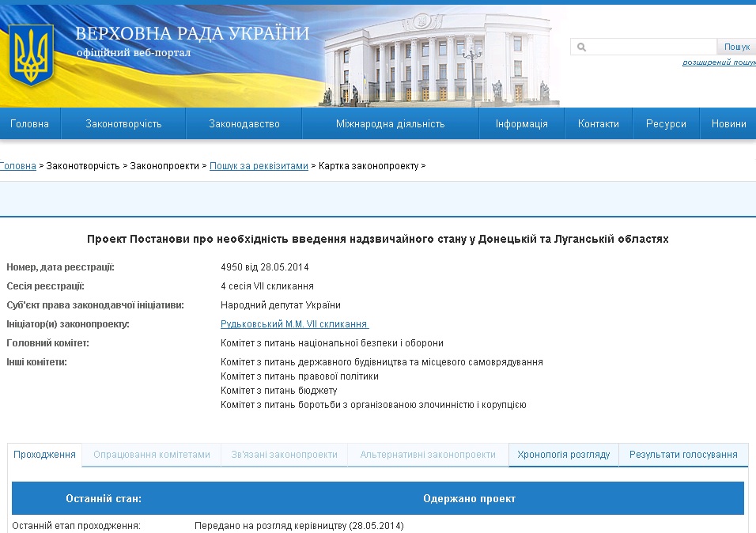Open the Законотворчість menu item
Image resolution: width=756 pixels, height=533 pixels.
coord(123,124)
